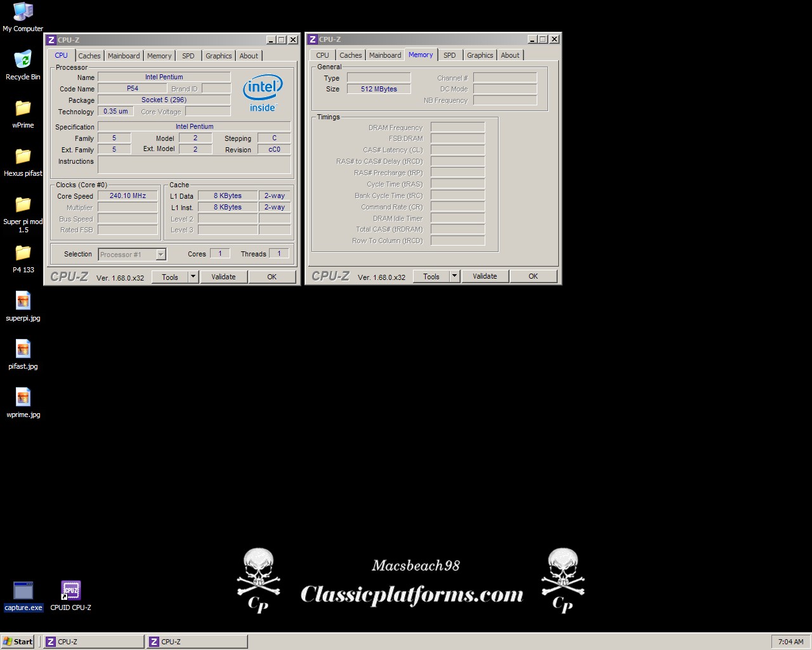Close the right CPU-Z Memory window
This screenshot has width=812, height=650.
554,39
